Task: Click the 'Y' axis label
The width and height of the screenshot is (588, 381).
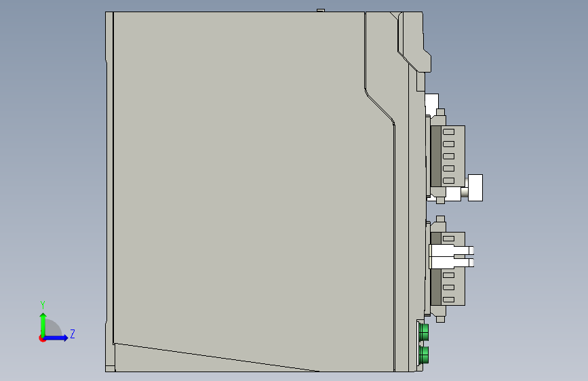Action: coord(43,305)
